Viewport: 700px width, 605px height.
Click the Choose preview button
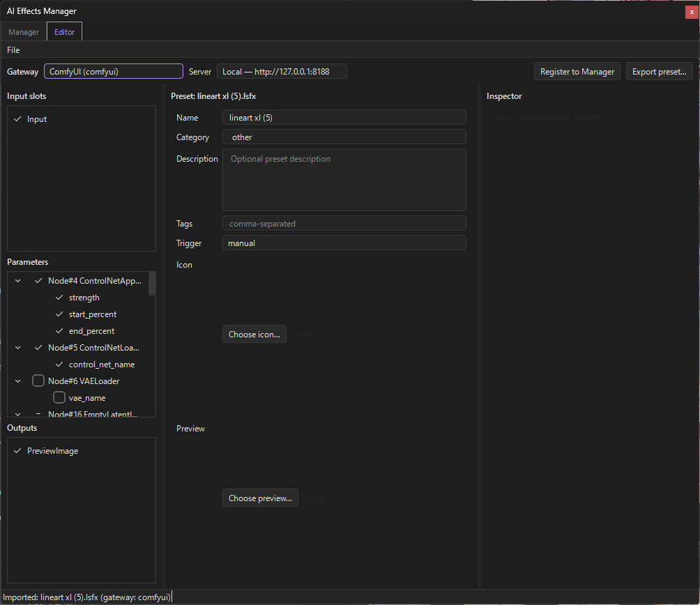(260, 498)
